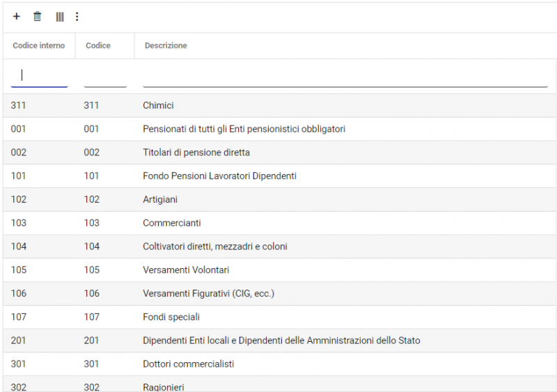Viewport: 557px width, 392px height.
Task: Click the Descrizione column header
Action: 166,46
